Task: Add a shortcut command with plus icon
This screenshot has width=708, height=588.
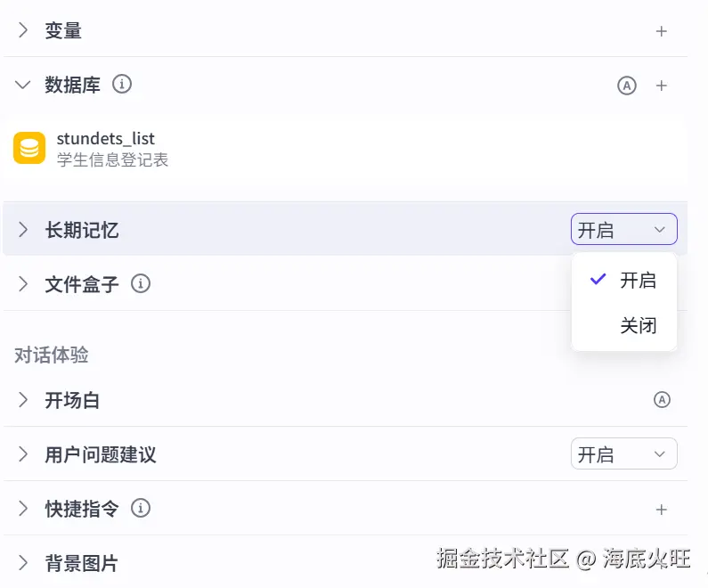Action: click(661, 510)
